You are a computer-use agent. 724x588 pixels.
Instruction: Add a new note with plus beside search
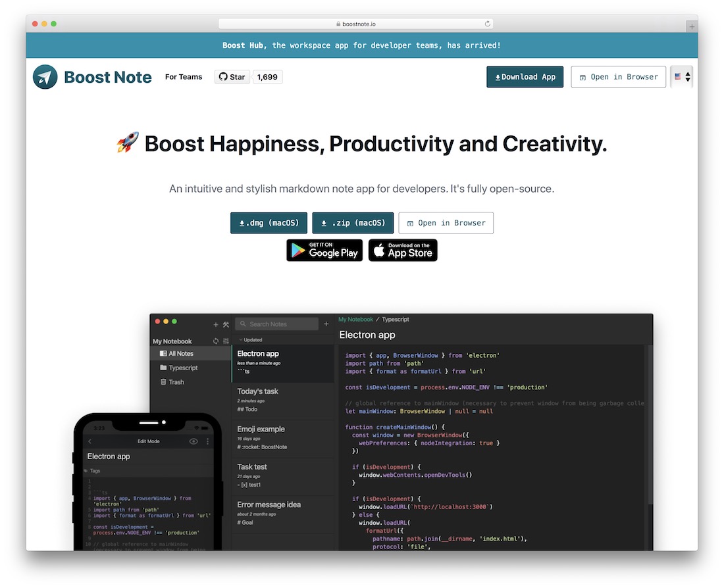[326, 324]
